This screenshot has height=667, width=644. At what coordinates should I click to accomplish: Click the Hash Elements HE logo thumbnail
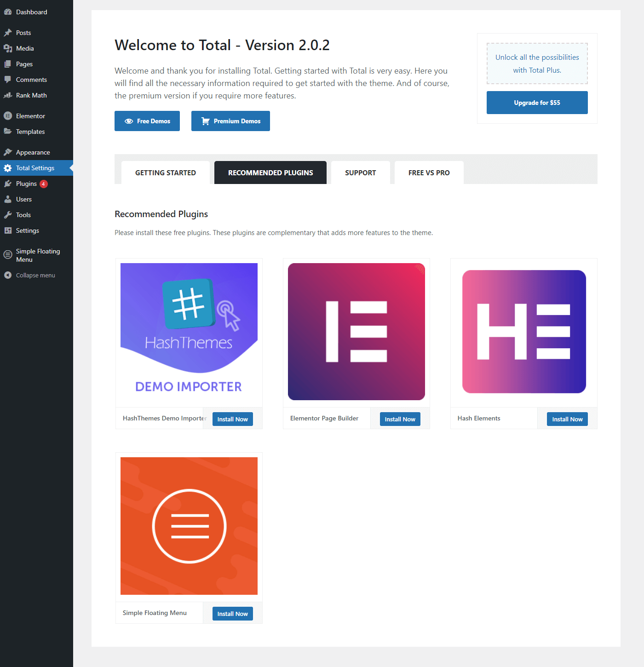(x=524, y=332)
